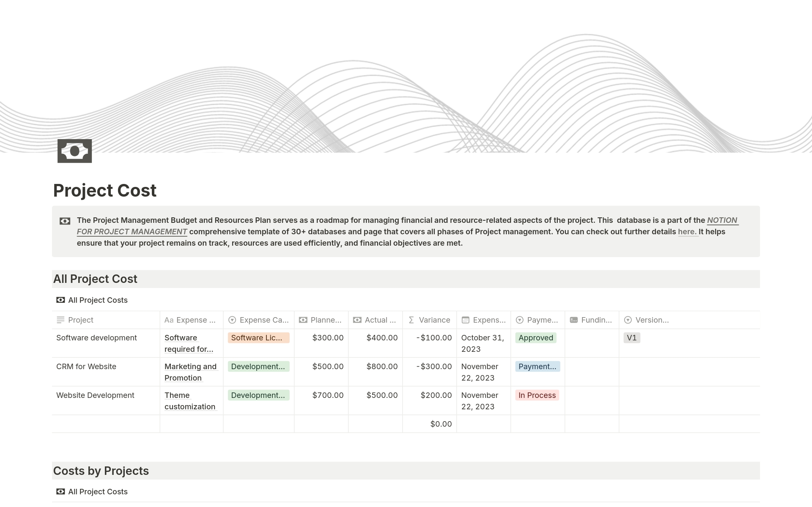
Task: Toggle Payment... status tag for CRM row
Action: click(537, 366)
